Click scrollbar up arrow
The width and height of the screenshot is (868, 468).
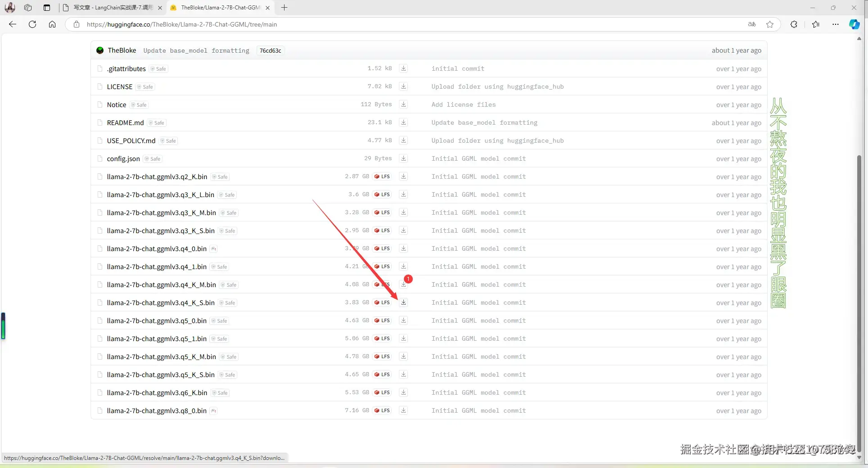click(x=859, y=39)
